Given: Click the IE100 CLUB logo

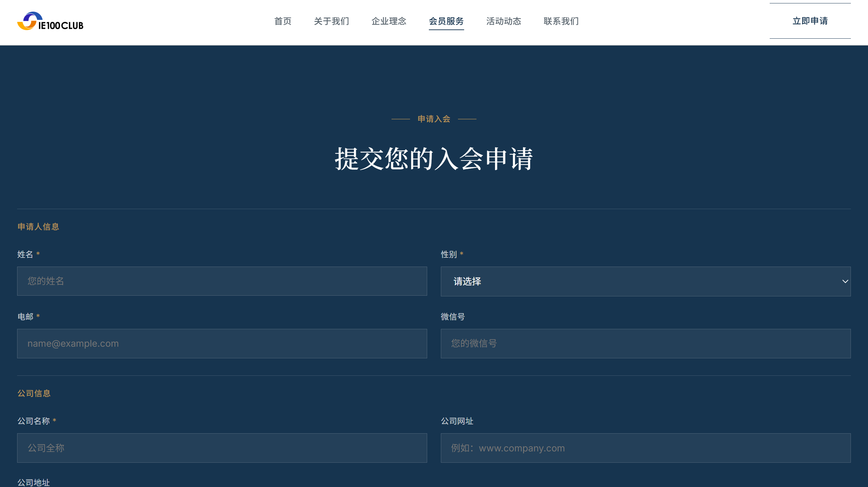Looking at the screenshot, I should click(50, 21).
